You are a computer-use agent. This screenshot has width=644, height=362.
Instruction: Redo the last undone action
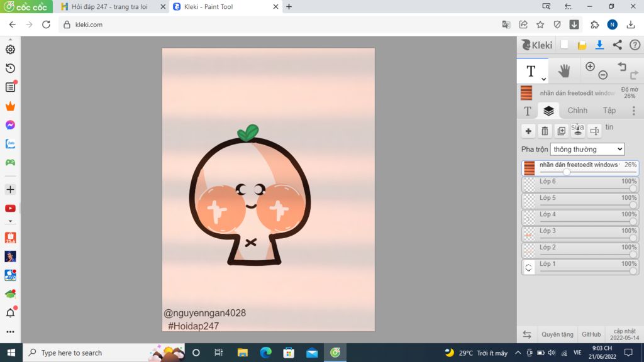(x=634, y=75)
